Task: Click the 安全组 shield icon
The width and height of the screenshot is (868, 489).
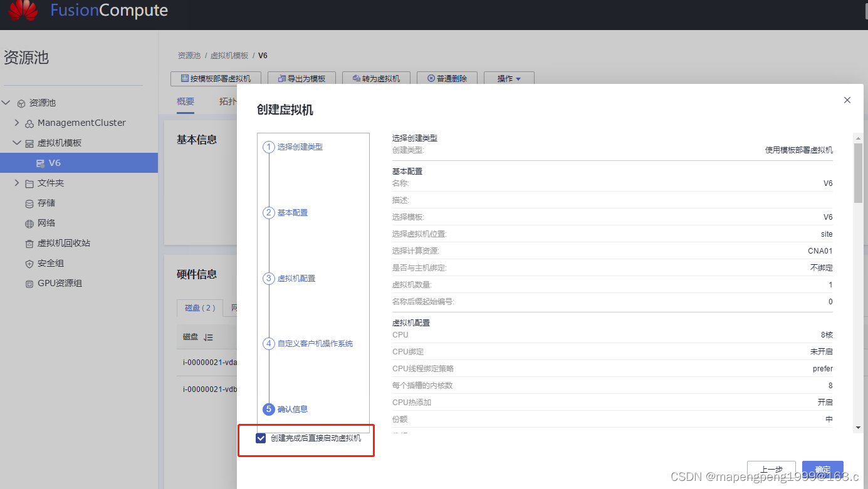Action: (29, 264)
